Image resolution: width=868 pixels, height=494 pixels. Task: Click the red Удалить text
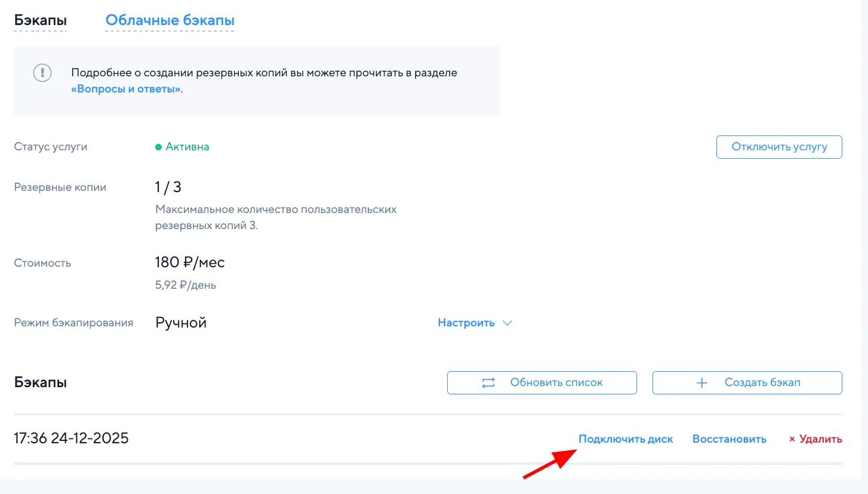pos(820,439)
